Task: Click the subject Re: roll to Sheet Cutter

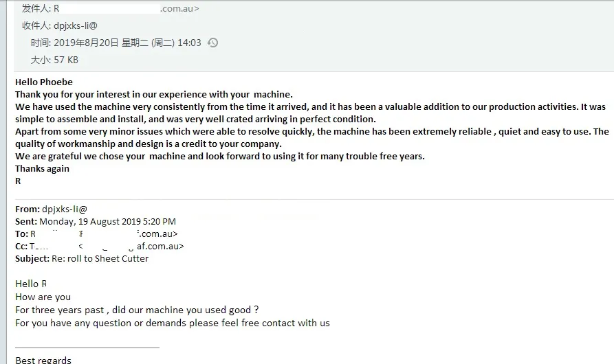Action: [x=100, y=258]
